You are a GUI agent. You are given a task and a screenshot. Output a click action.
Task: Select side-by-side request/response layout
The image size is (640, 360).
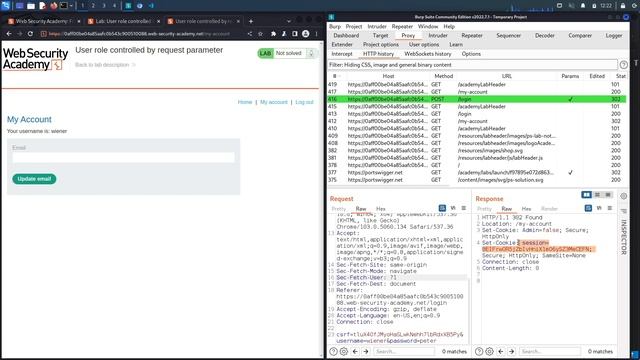pyautogui.click(x=587, y=195)
